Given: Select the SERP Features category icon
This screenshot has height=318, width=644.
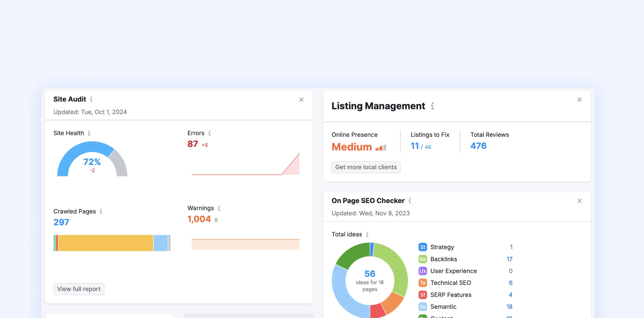Looking at the screenshot, I should point(423,295).
